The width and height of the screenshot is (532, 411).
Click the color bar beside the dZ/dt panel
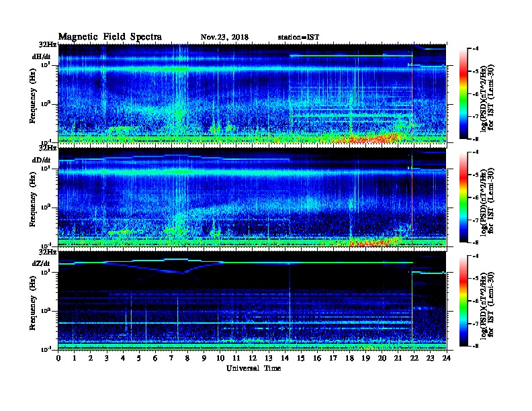463,301
